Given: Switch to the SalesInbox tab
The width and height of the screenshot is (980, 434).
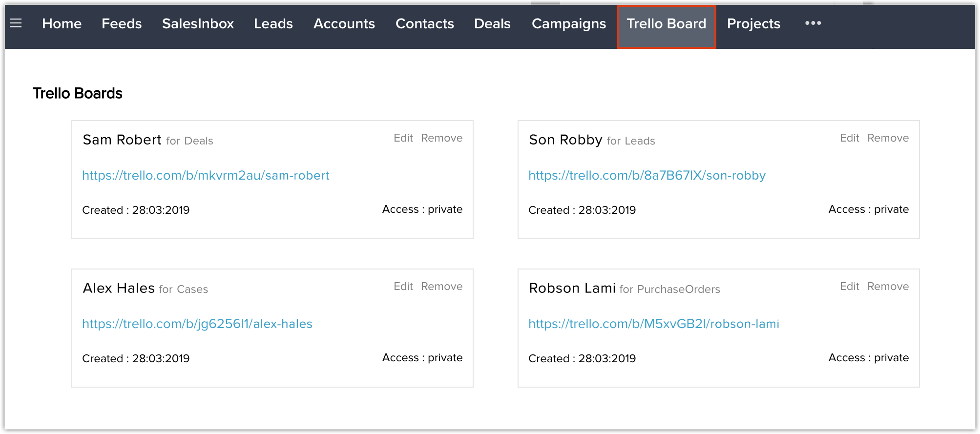Looking at the screenshot, I should coord(198,24).
